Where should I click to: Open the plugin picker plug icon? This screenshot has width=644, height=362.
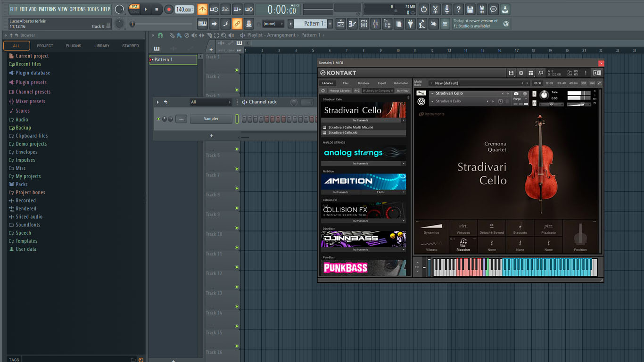pyautogui.click(x=410, y=24)
